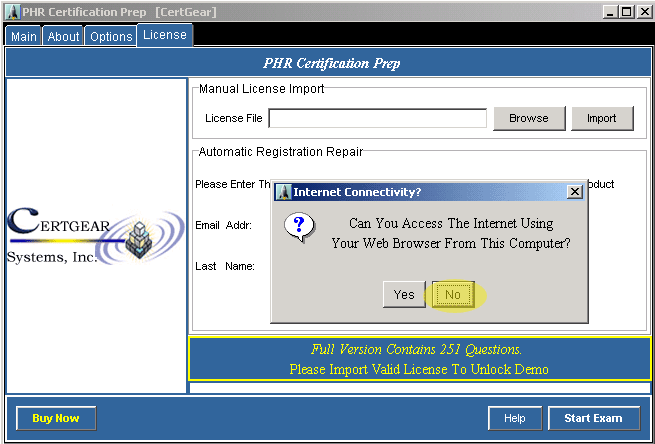
Task: Click the 'Automatic Registration Repair' heading
Action: click(x=281, y=152)
